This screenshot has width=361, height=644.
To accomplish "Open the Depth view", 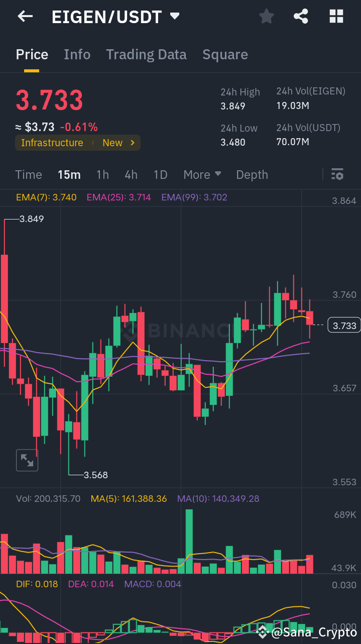I will [x=252, y=174].
